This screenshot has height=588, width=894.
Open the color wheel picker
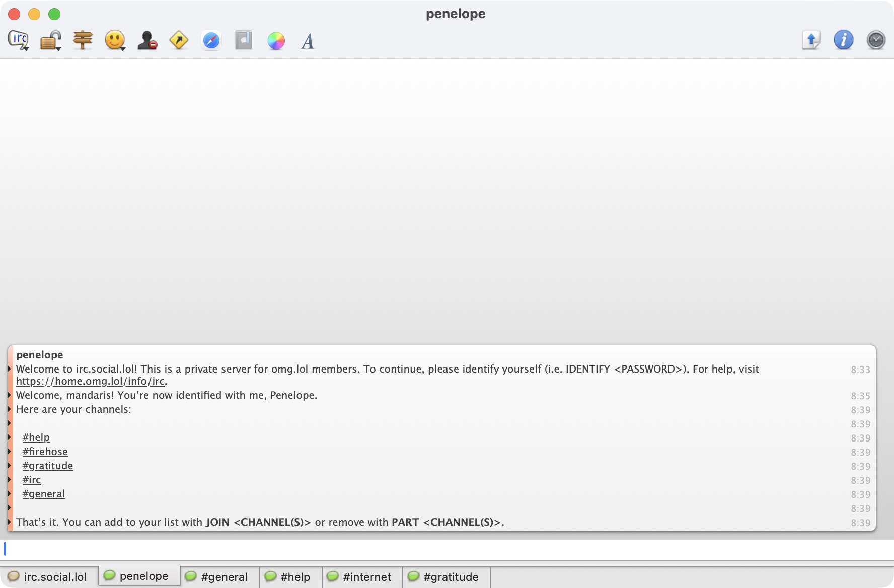click(276, 41)
